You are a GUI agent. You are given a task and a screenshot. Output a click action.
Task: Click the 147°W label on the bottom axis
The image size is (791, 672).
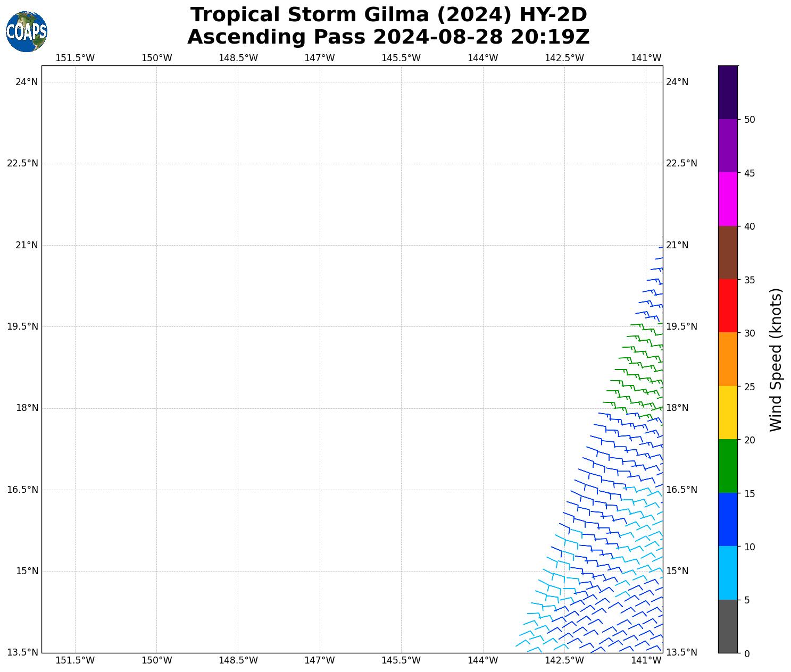coord(320,660)
